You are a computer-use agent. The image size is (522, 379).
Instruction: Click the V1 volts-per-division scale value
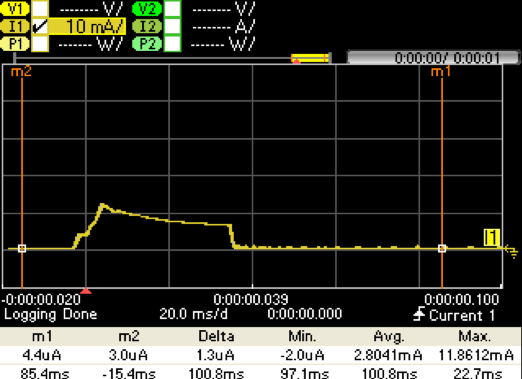click(x=91, y=9)
